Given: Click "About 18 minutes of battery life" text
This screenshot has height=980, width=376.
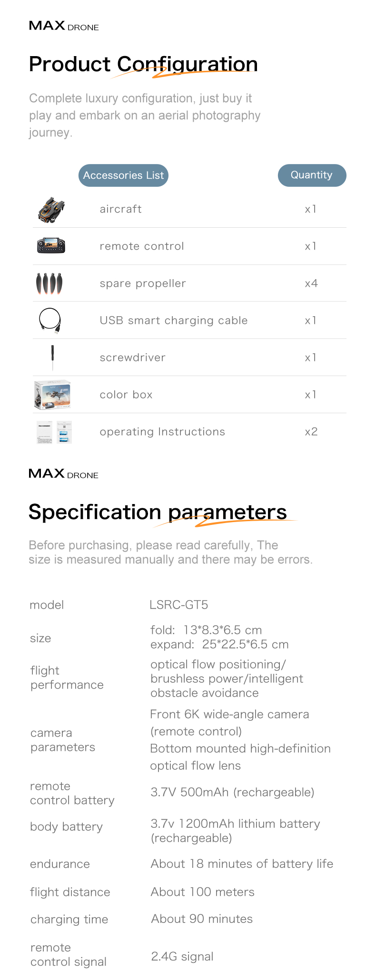Looking at the screenshot, I should click(x=242, y=864).
